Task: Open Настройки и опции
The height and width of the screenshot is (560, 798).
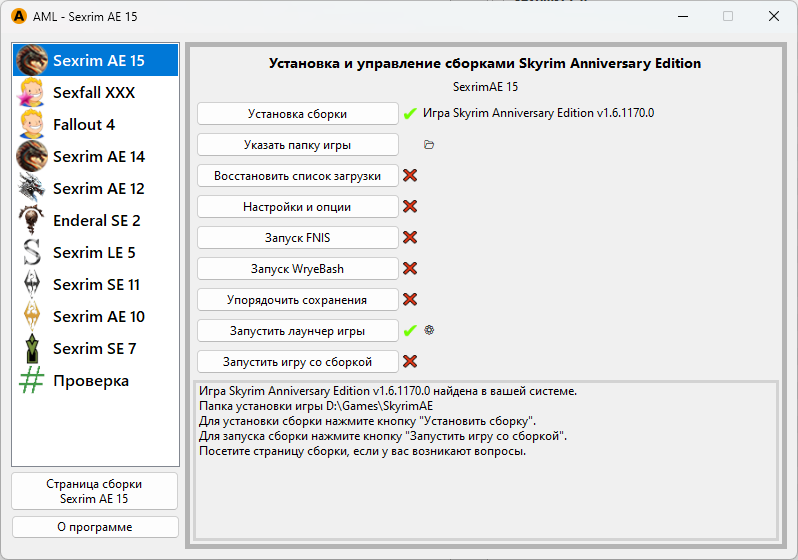Action: pos(297,207)
